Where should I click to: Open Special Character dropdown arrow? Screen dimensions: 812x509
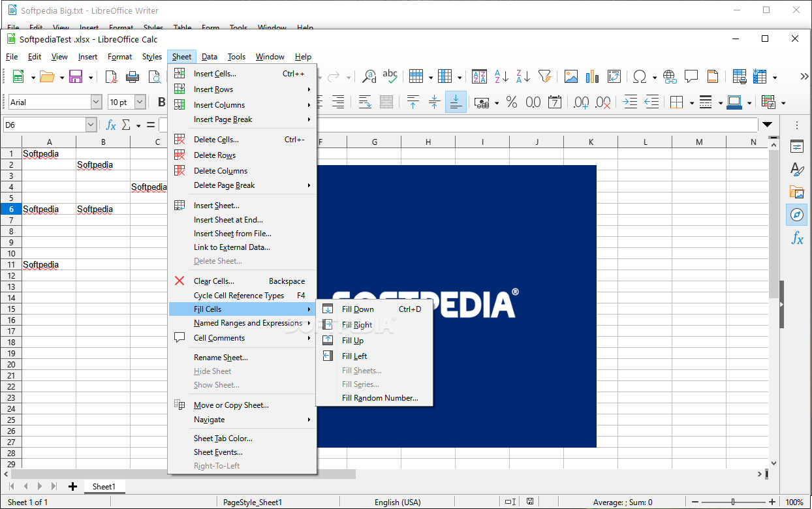(x=654, y=77)
